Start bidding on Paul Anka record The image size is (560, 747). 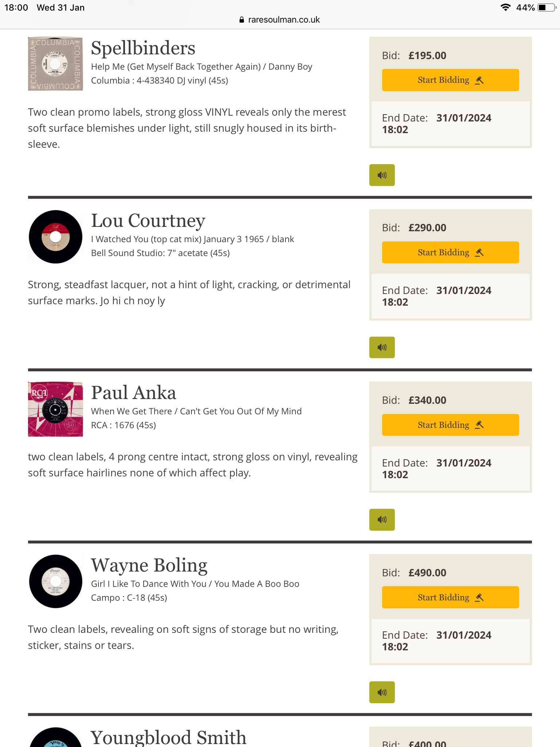[x=450, y=425]
